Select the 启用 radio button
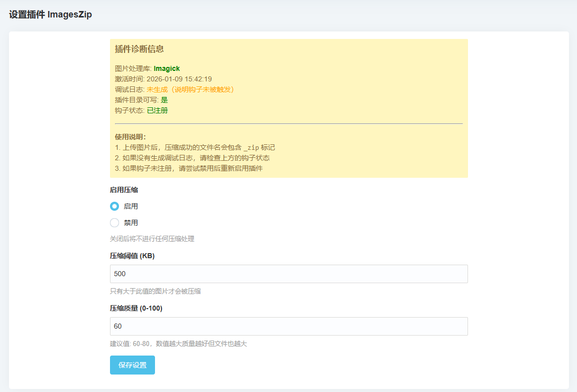Screen dimensions: 577x392 click(114, 206)
